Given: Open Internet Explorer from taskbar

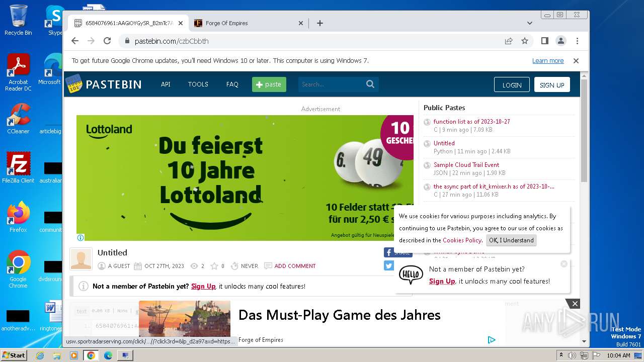Looking at the screenshot, I should point(40,355).
